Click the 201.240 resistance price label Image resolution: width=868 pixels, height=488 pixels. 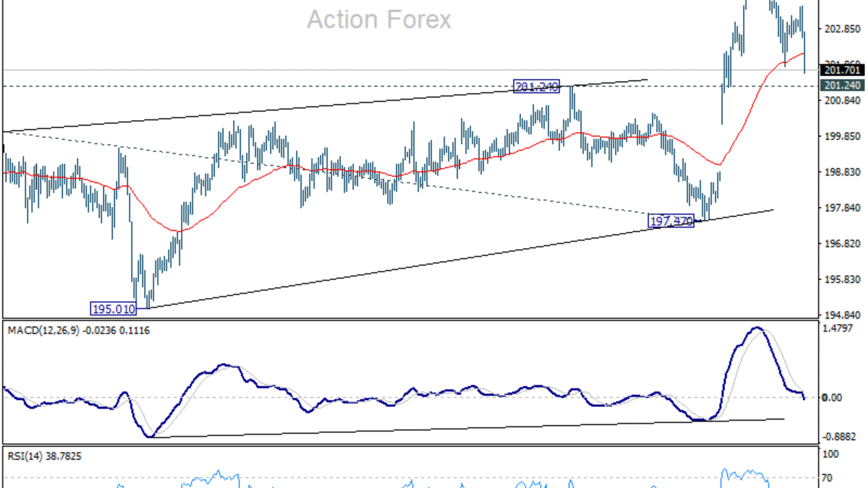pyautogui.click(x=535, y=87)
